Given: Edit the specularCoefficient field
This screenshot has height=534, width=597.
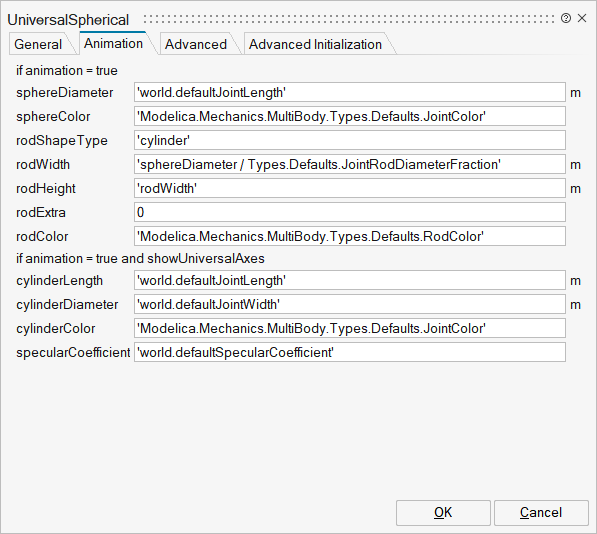Looking at the screenshot, I should pos(350,352).
